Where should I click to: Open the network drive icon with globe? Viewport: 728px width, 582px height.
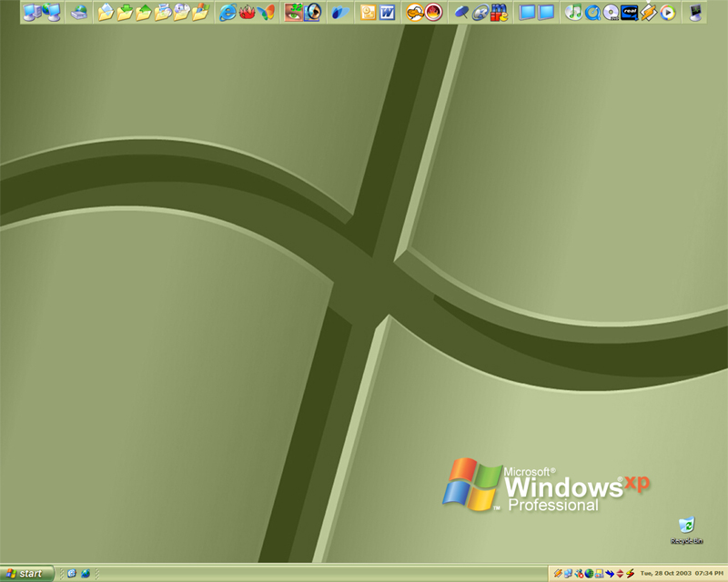79,12
